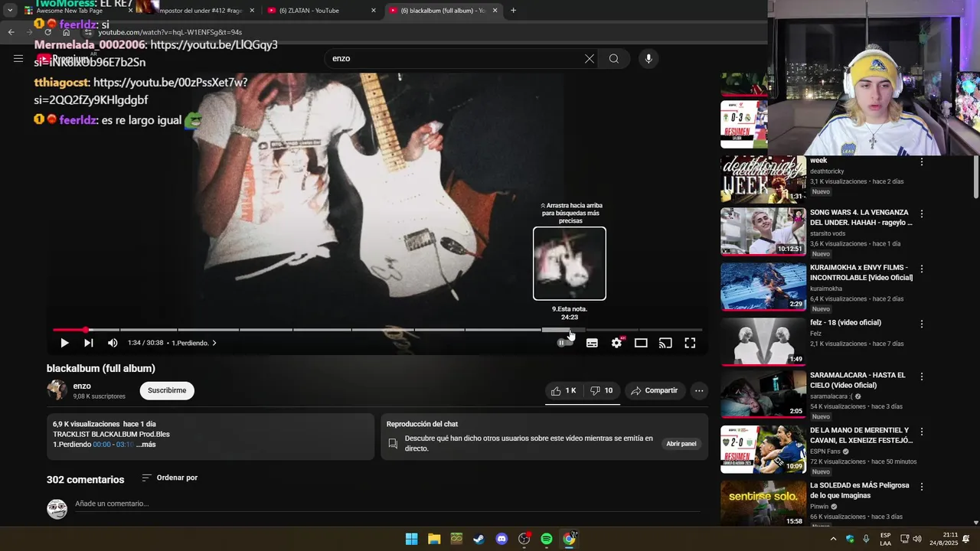The width and height of the screenshot is (980, 551).
Task: Enter fullscreen mode
Action: pos(690,343)
